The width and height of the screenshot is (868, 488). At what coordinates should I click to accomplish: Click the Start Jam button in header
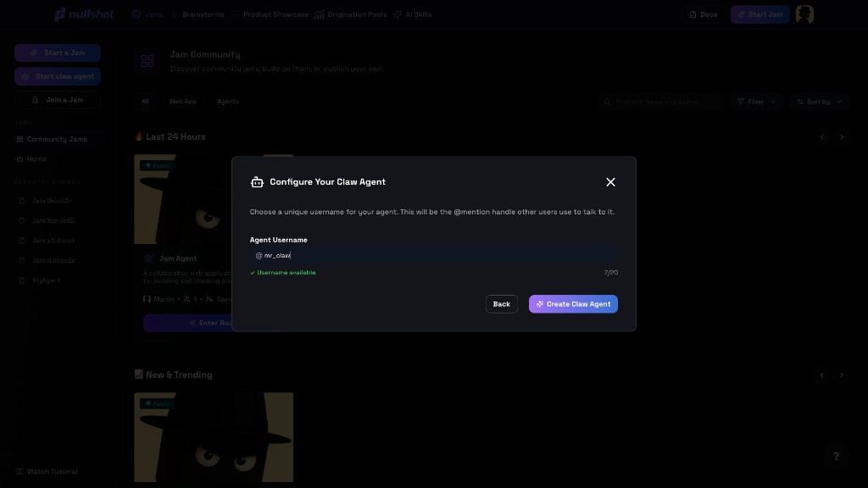(760, 14)
